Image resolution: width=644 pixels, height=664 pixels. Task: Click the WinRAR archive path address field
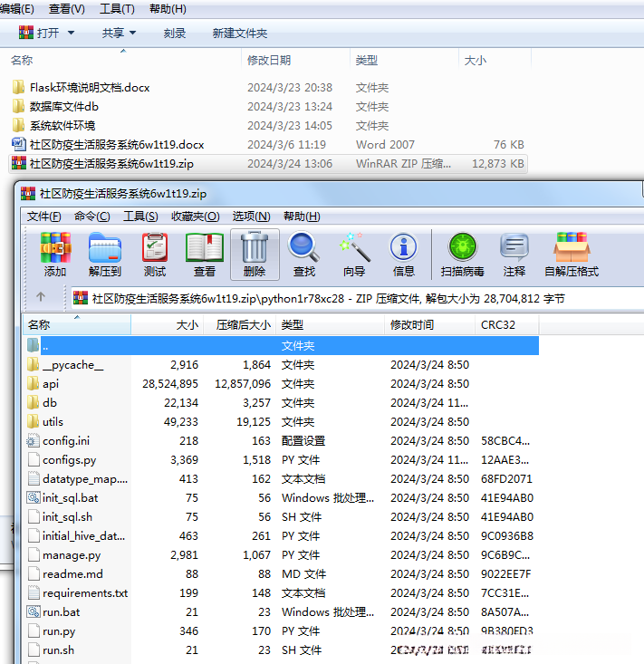[358, 299]
